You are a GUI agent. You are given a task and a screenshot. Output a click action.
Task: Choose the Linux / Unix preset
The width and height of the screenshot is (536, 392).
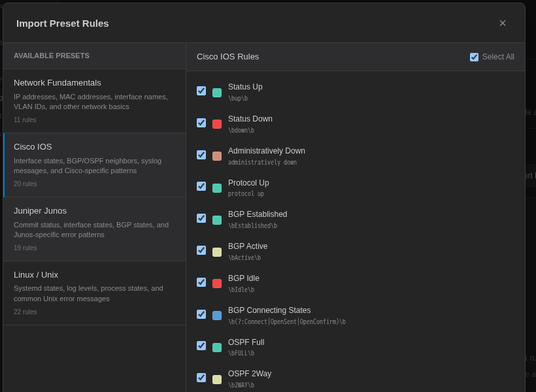pos(94,293)
